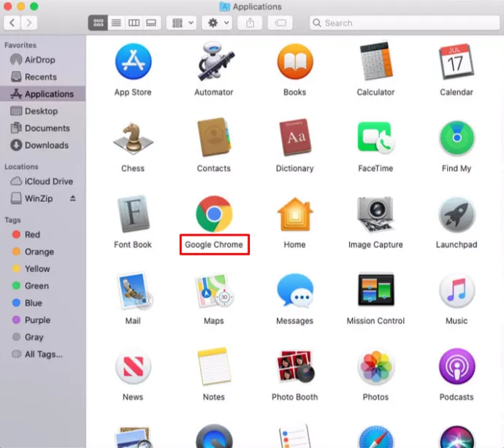Open Desktop in the sidebar

coord(43,111)
